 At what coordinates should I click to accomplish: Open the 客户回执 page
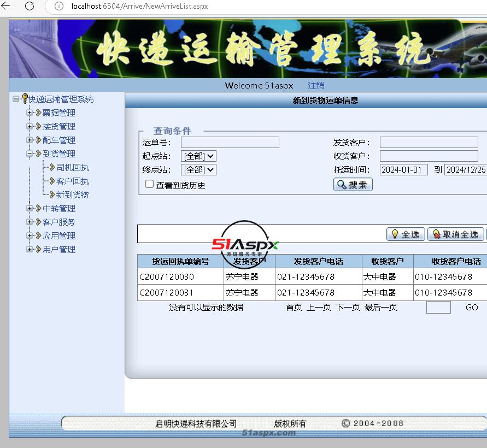(x=73, y=181)
